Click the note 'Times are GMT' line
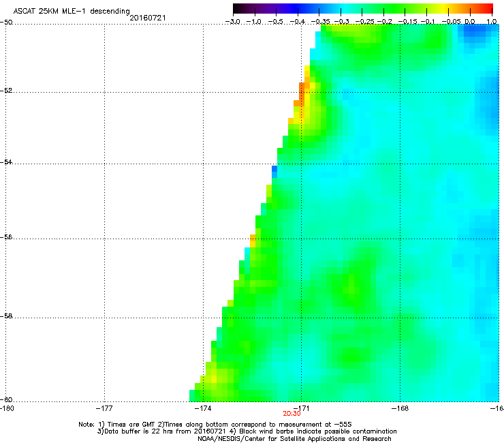This screenshot has height=443, width=504. click(215, 425)
